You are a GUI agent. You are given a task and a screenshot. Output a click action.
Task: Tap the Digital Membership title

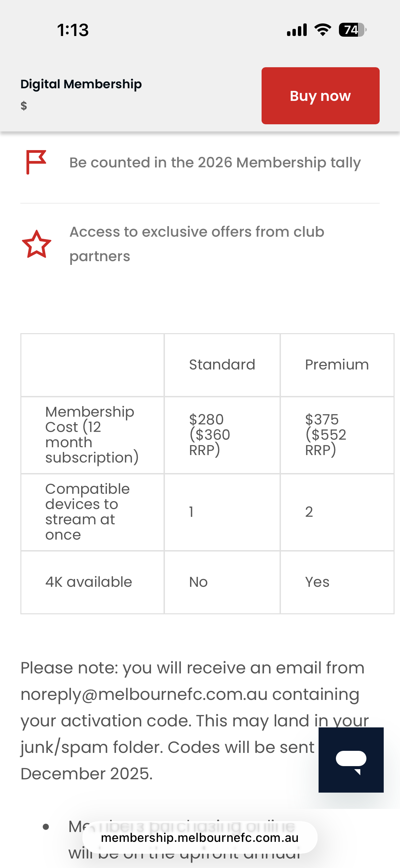pos(81,84)
